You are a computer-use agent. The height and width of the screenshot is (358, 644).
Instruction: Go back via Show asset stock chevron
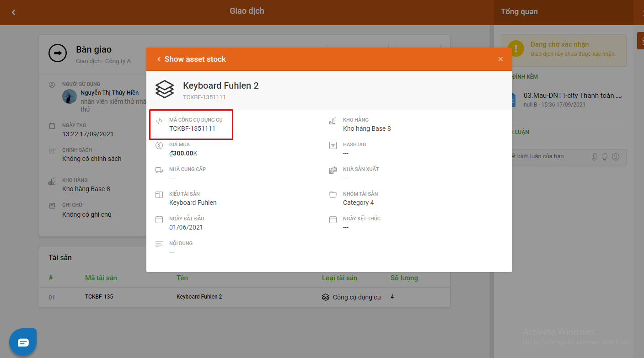(159, 59)
